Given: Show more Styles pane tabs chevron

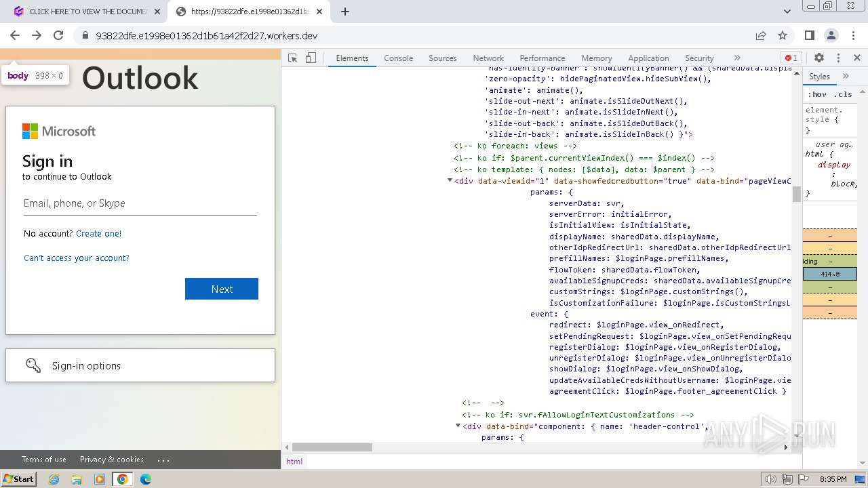Looking at the screenshot, I should point(846,77).
